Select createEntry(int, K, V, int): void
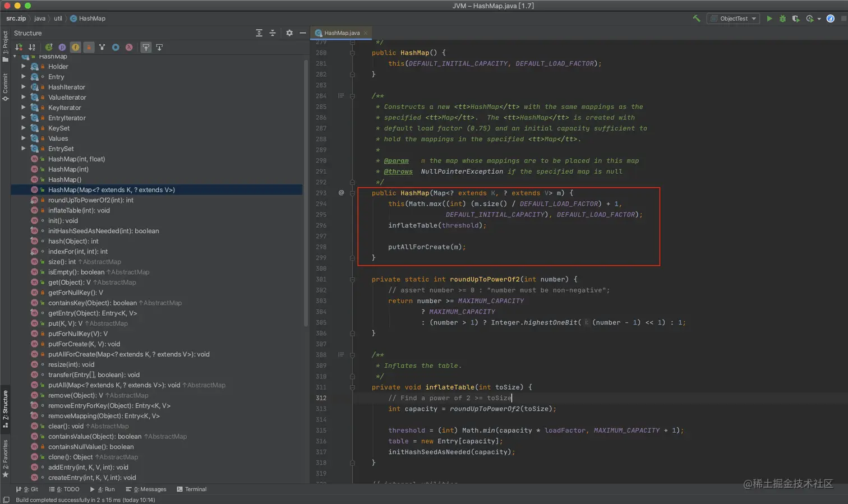Image resolution: width=848 pixels, height=504 pixels. pyautogui.click(x=92, y=478)
